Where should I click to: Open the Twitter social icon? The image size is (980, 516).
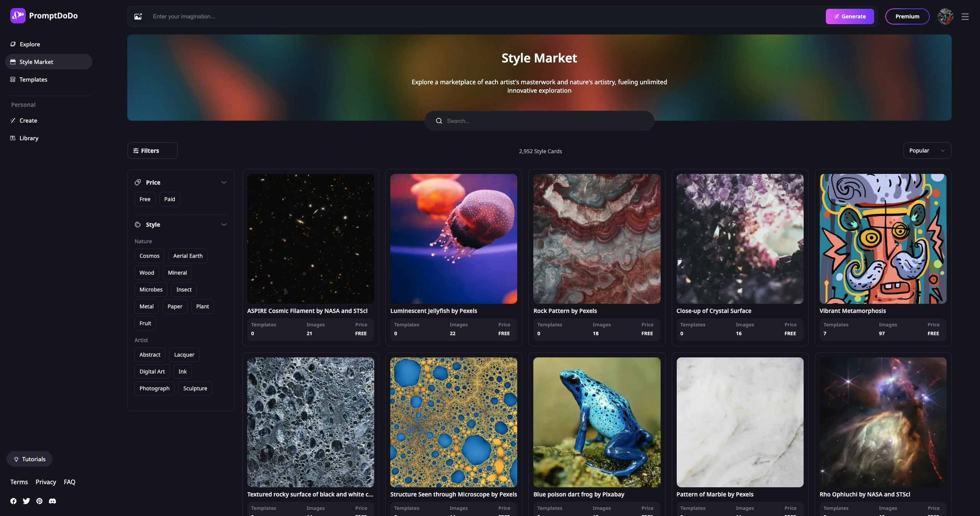[x=26, y=501]
